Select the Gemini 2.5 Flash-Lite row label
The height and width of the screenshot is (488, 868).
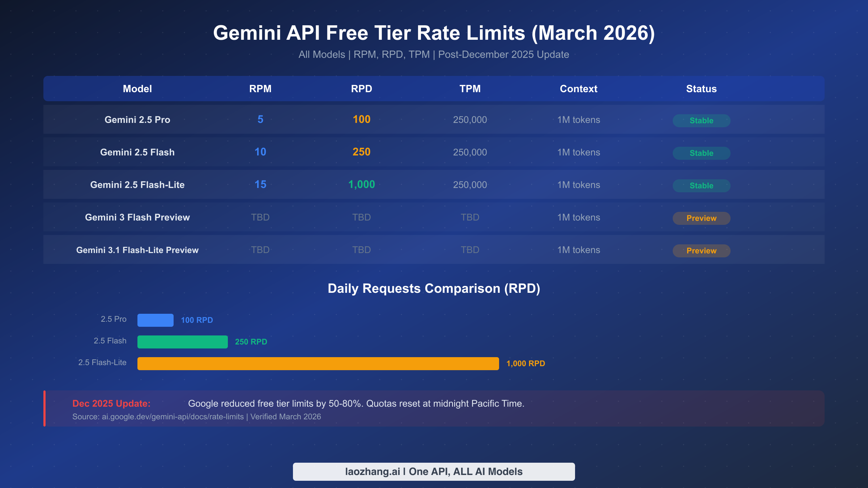coord(137,184)
